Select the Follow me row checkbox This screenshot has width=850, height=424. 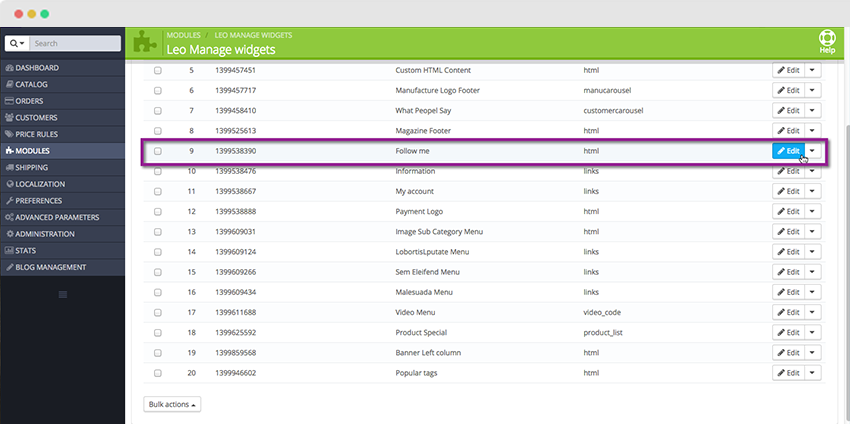(157, 151)
